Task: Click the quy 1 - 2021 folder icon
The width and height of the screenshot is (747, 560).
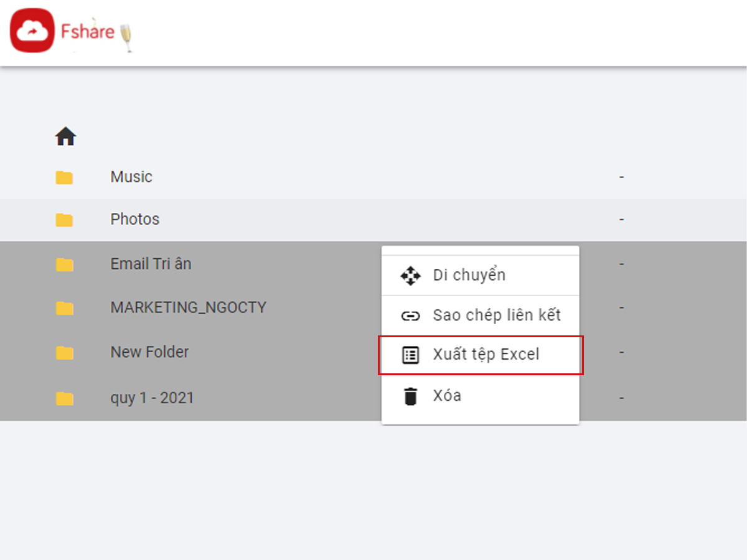Action: pyautogui.click(x=64, y=398)
